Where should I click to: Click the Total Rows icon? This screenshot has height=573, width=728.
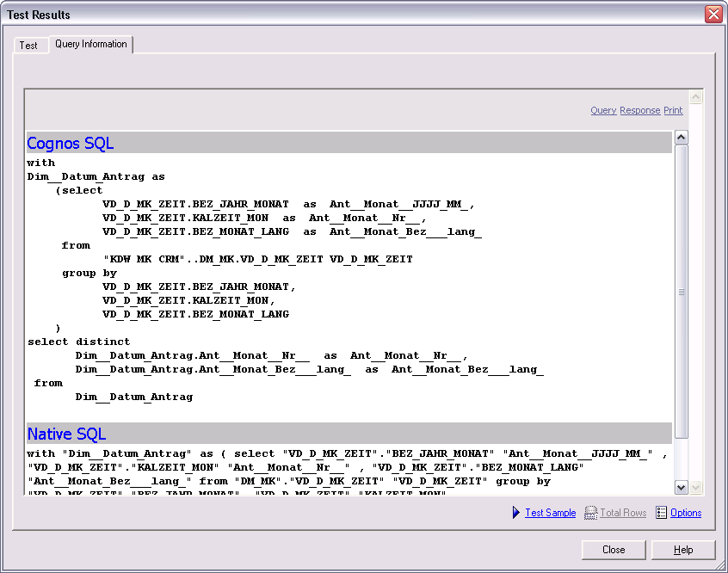tap(590, 513)
